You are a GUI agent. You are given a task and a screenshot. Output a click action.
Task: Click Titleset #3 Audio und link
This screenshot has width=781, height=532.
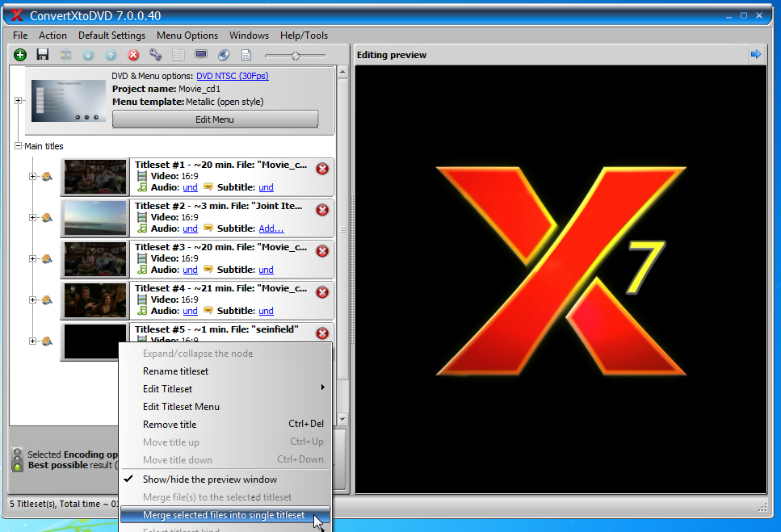(x=191, y=270)
